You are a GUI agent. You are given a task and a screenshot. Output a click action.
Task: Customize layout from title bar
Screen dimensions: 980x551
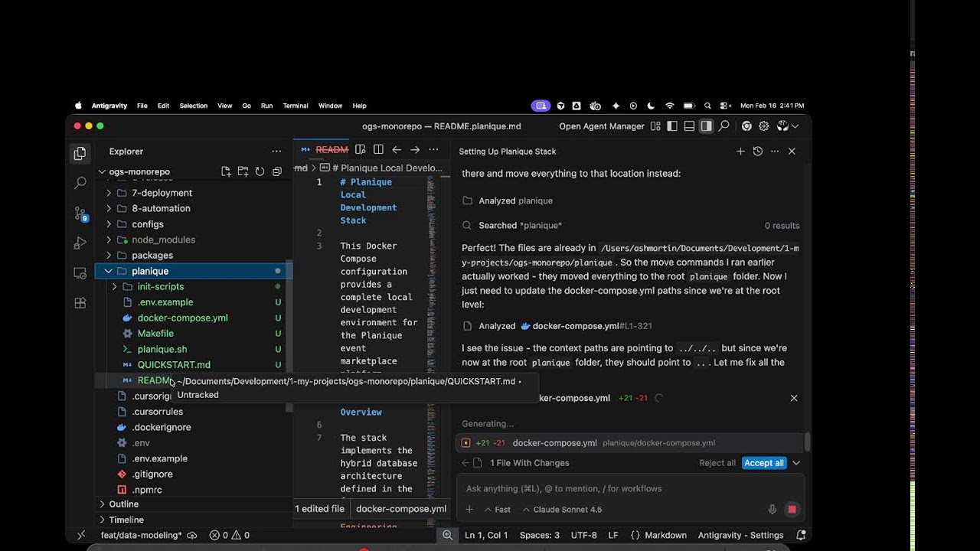tap(655, 126)
